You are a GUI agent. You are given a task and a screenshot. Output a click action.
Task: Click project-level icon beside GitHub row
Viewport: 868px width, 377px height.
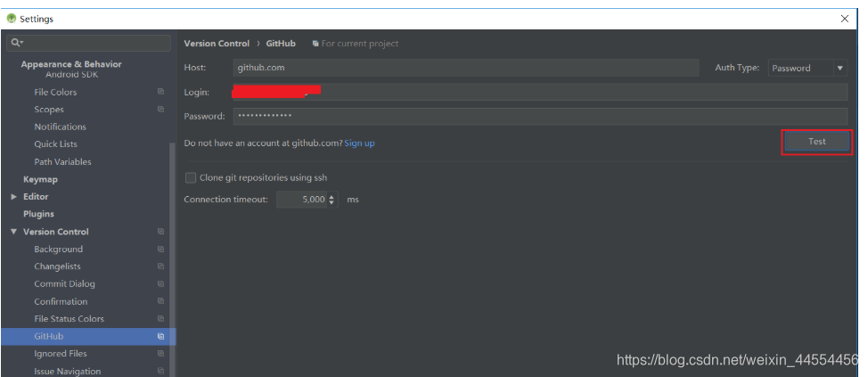click(160, 336)
